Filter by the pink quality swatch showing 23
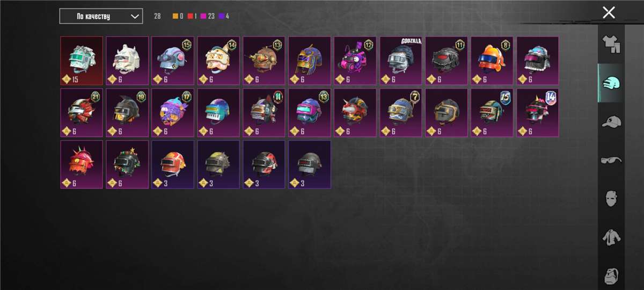 point(204,16)
